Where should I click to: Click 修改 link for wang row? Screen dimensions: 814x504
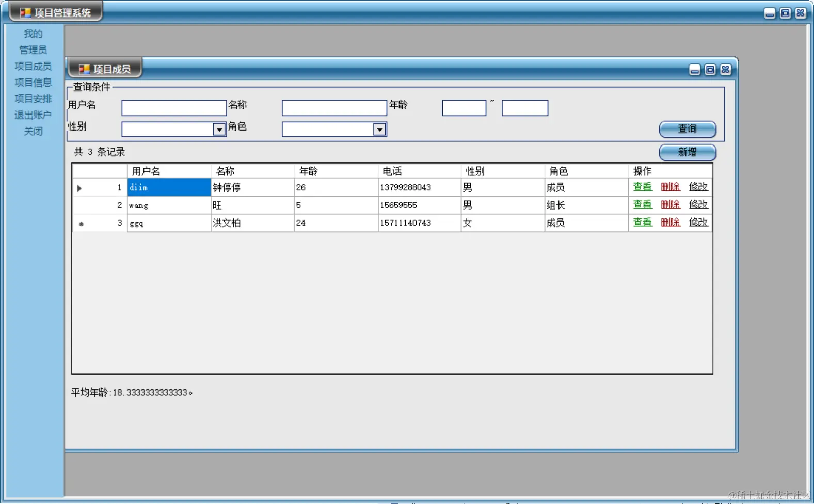click(698, 205)
